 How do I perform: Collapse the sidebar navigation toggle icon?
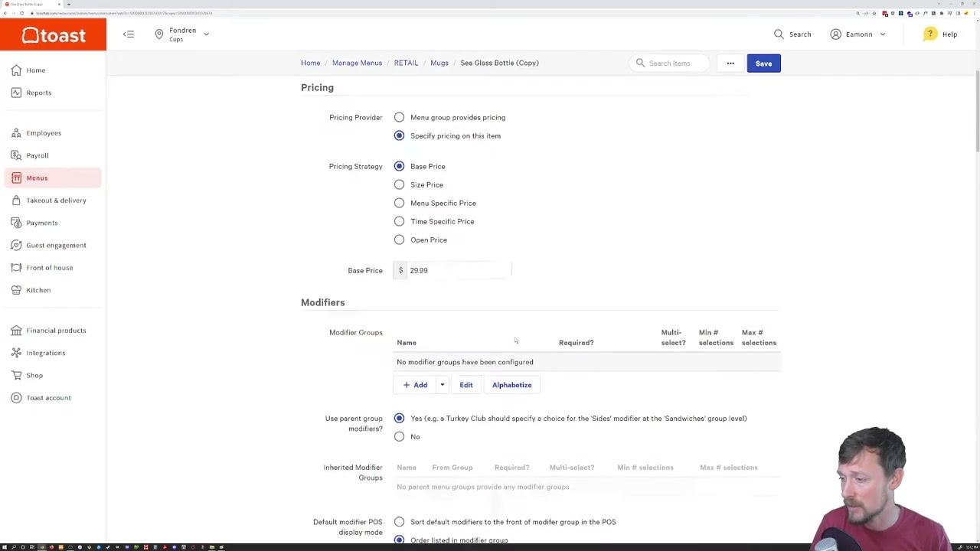tap(129, 34)
